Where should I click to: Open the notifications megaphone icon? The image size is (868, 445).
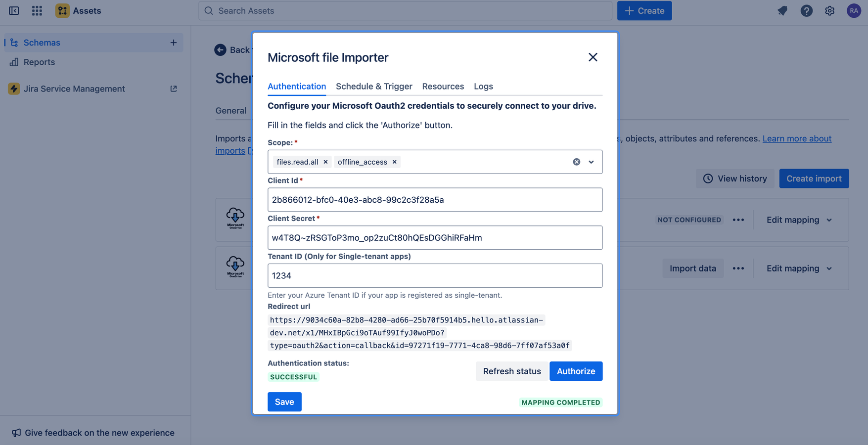coord(782,10)
